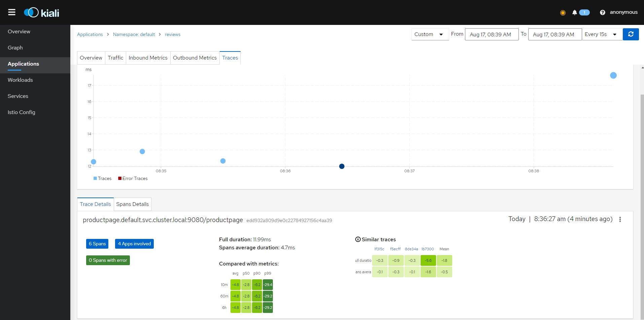The image size is (644, 320).
Task: Open the notification bell
Action: pos(575,12)
